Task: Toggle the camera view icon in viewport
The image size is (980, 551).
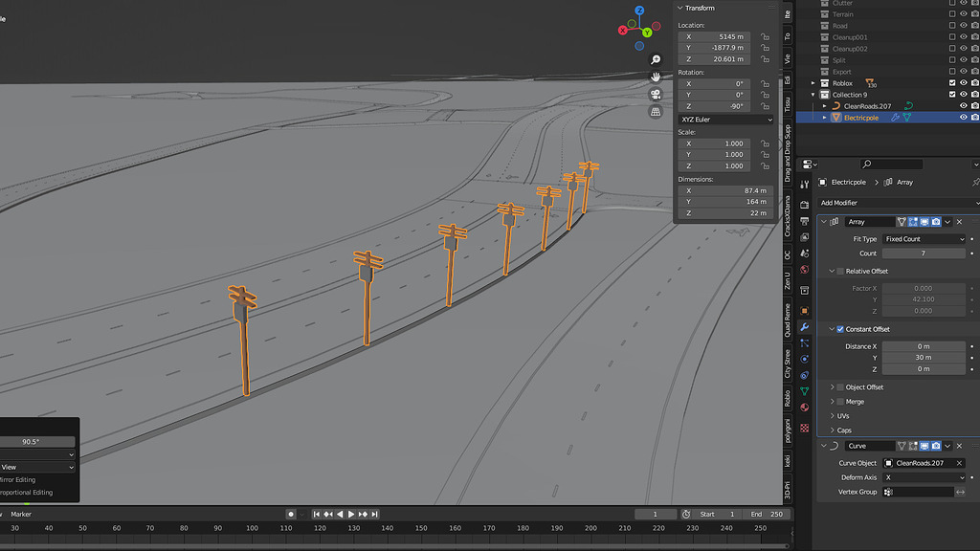Action: point(656,94)
